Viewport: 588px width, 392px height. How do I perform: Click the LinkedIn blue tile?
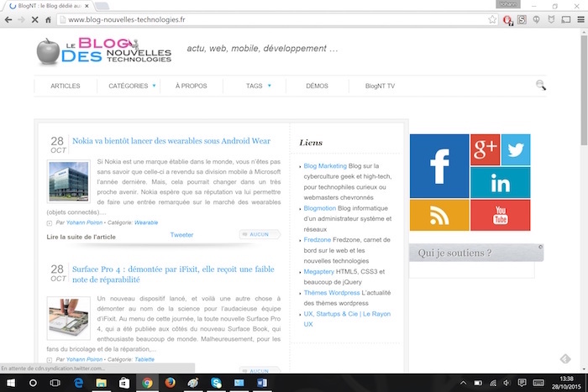500,182
